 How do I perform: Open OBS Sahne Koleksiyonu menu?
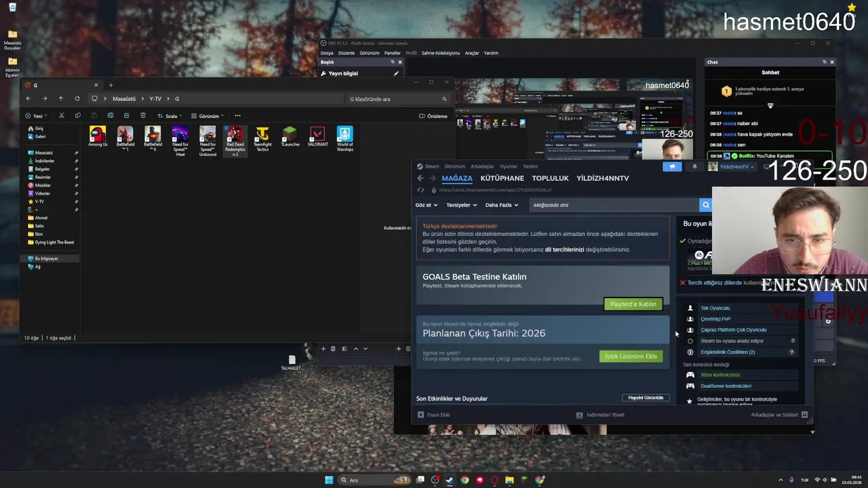[441, 53]
